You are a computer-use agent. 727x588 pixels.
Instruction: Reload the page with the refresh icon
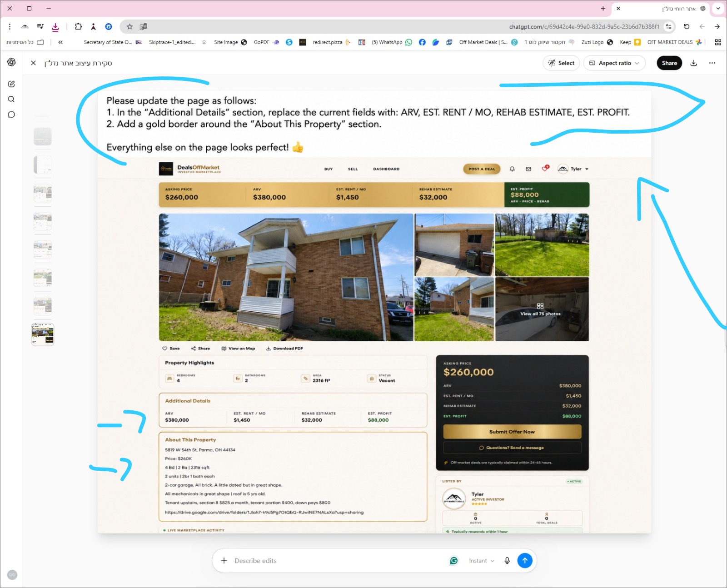(x=687, y=27)
